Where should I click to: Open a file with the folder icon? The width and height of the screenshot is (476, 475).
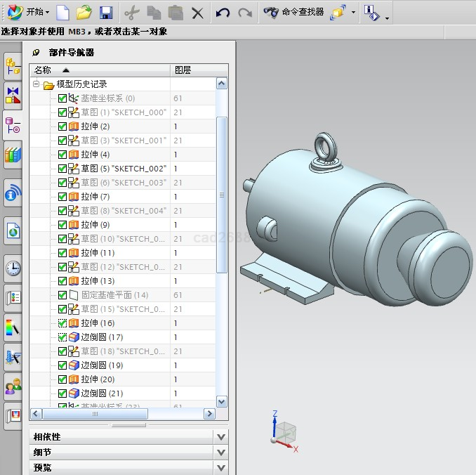pyautogui.click(x=84, y=13)
